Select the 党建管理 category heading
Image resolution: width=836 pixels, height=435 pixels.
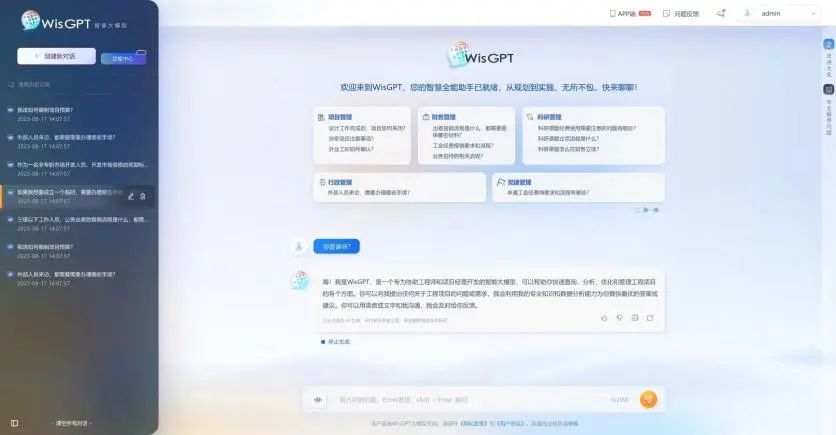[519, 182]
